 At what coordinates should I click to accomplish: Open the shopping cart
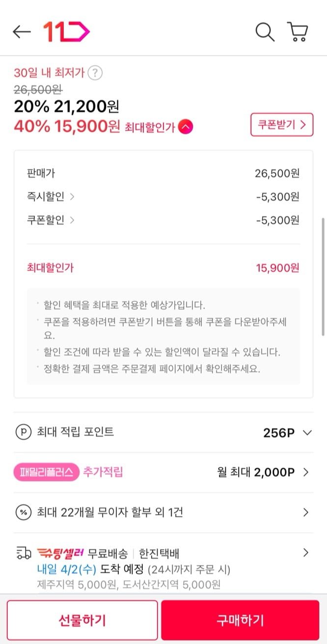[298, 32]
